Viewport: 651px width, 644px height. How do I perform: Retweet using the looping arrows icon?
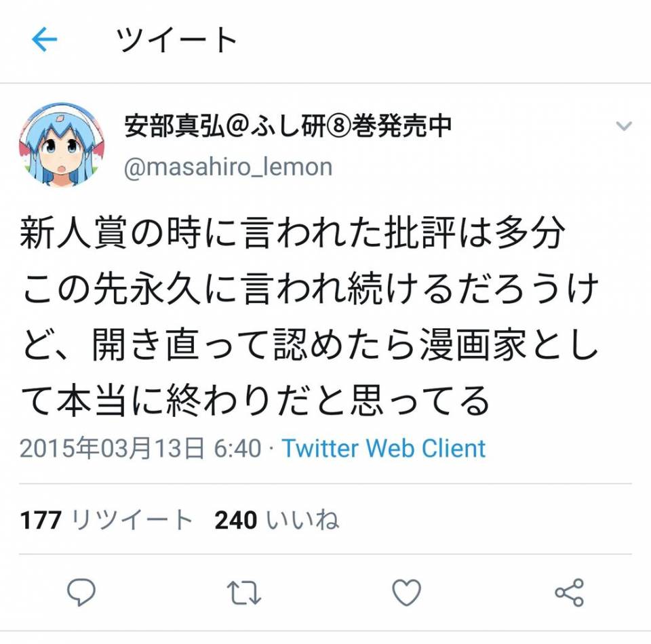pyautogui.click(x=244, y=592)
